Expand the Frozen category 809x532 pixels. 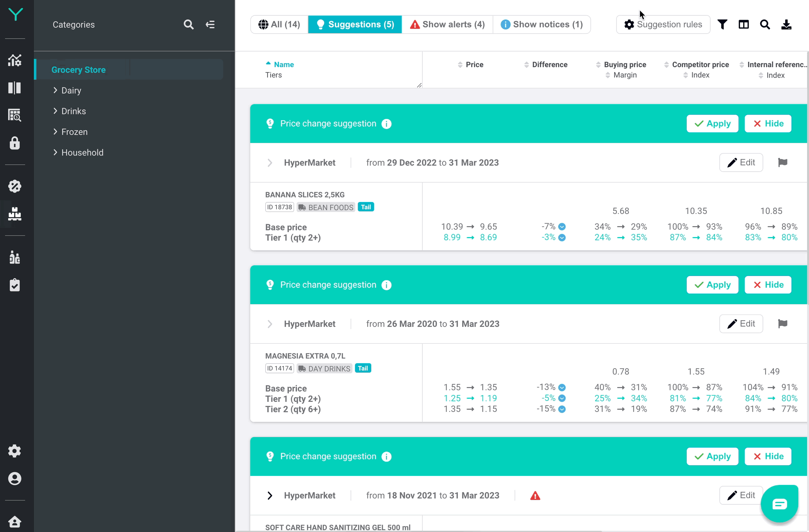55,131
